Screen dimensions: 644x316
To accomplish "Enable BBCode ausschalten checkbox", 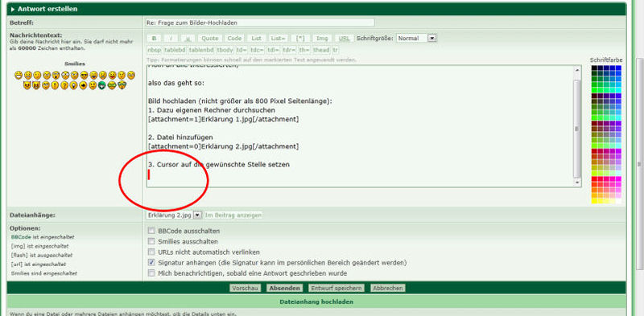I will pos(151,231).
